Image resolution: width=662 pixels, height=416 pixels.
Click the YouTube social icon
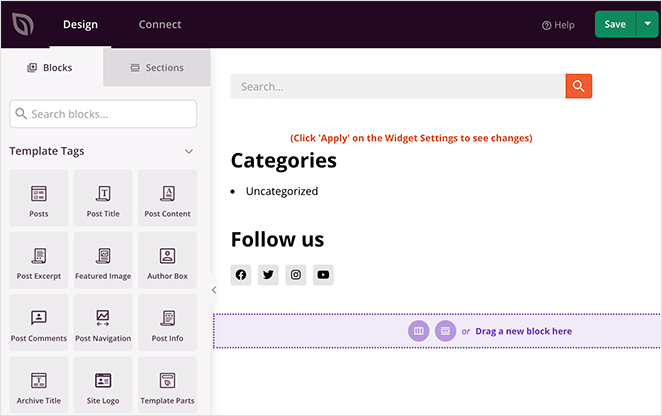click(323, 275)
